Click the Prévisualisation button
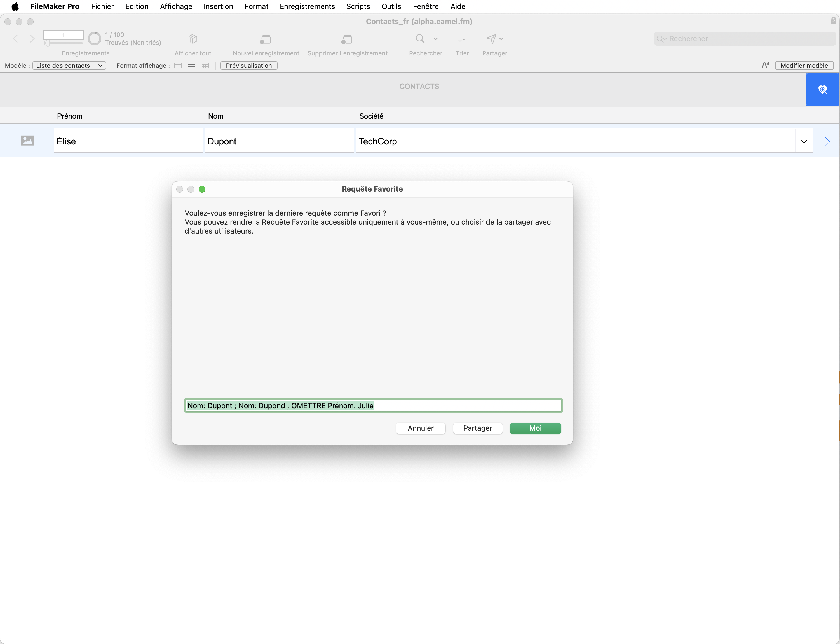Screen dimensions: 840x644 [249, 66]
